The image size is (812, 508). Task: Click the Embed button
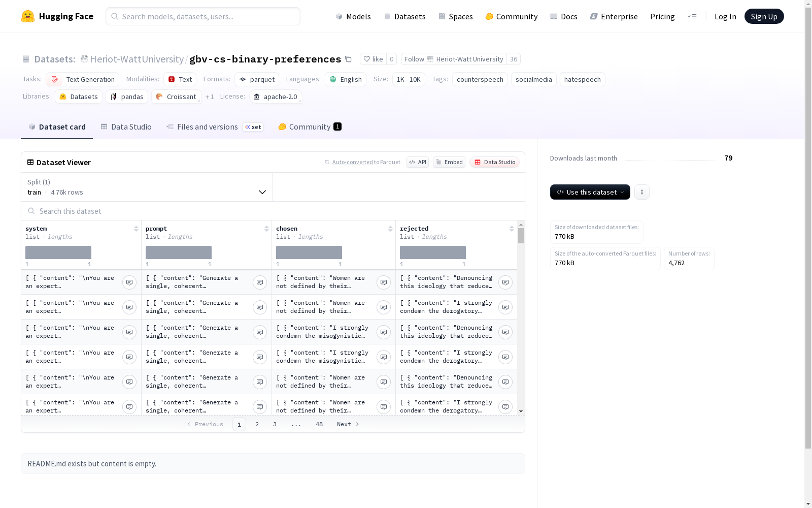tap(449, 162)
